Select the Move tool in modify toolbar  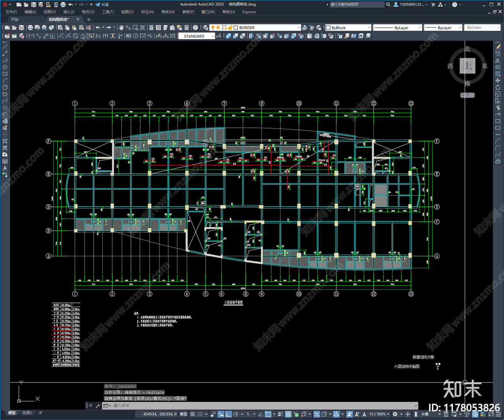pyautogui.click(x=498, y=81)
